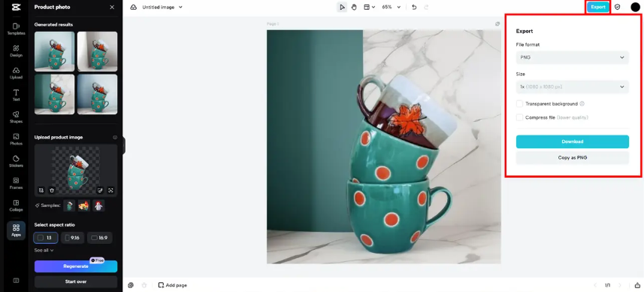Open the Frames panel in the sidebar
The height and width of the screenshot is (292, 644).
pos(16,184)
